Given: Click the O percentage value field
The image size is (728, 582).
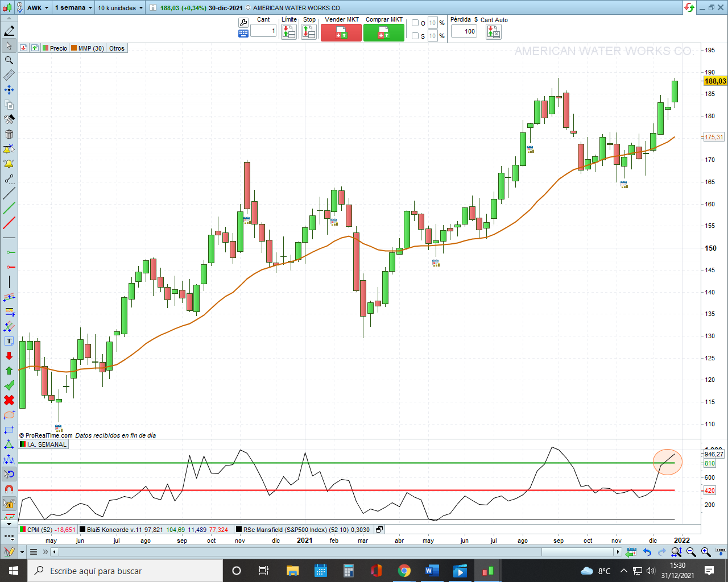Looking at the screenshot, I should (x=433, y=23).
